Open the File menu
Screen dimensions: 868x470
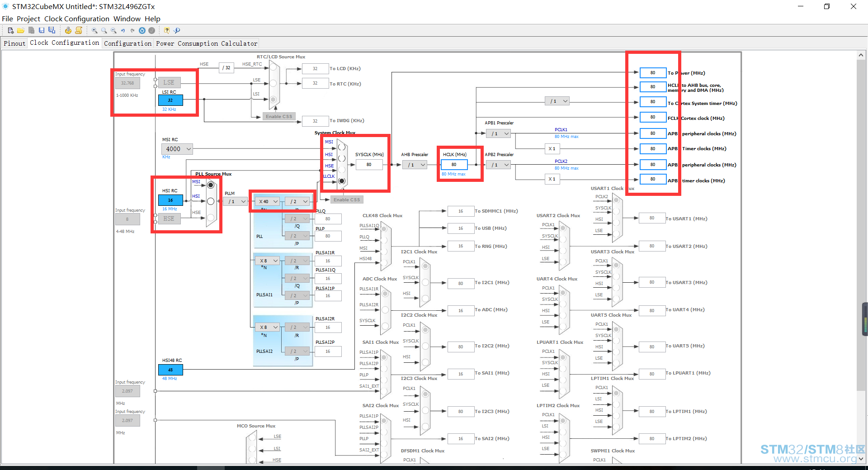click(x=7, y=19)
